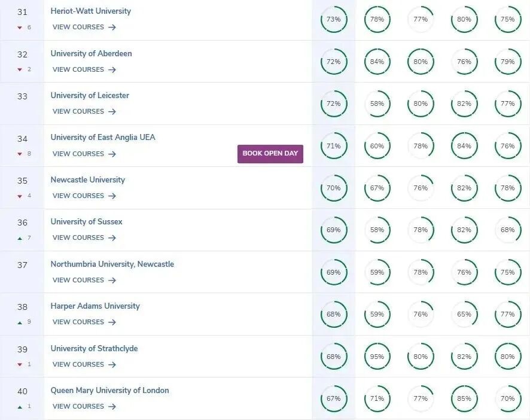Click the arrow icon beside Heriot-Watt View Courses
530x420 pixels.
(x=112, y=28)
